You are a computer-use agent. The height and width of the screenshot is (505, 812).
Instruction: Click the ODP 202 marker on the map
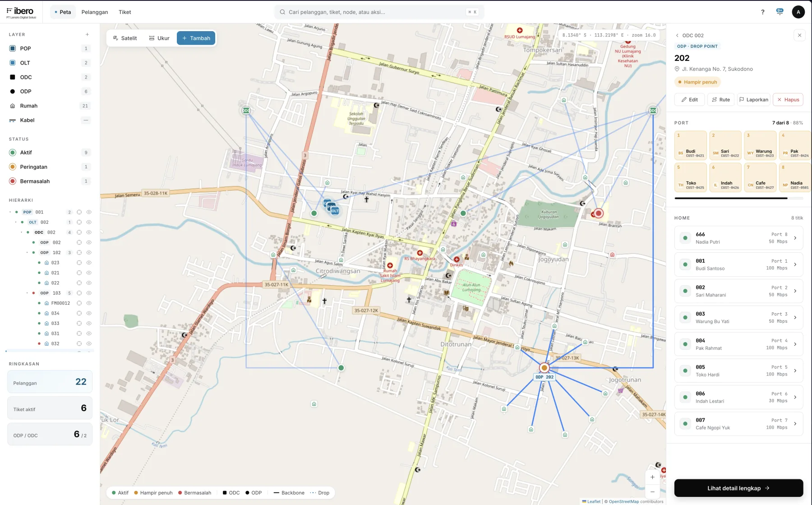tap(544, 368)
